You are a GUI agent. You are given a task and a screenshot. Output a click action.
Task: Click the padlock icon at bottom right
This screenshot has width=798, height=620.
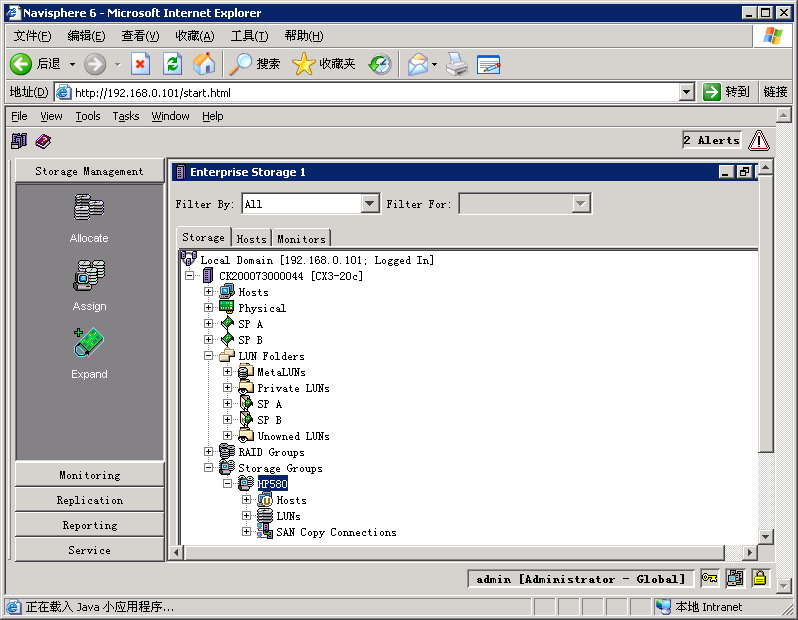(x=760, y=578)
